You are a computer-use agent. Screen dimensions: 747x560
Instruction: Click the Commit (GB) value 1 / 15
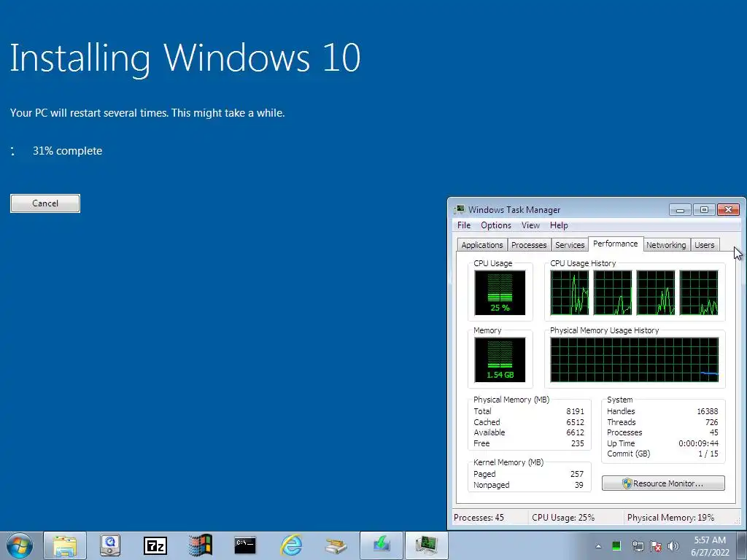[708, 454]
